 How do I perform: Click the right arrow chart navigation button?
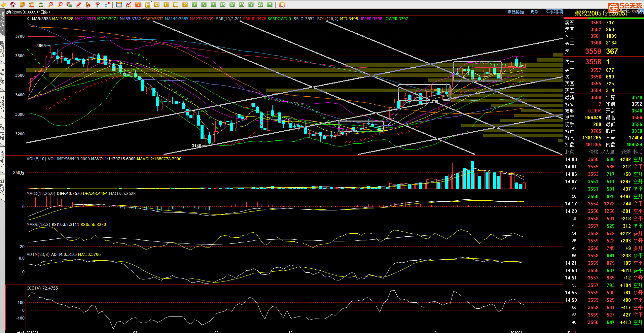554,12
